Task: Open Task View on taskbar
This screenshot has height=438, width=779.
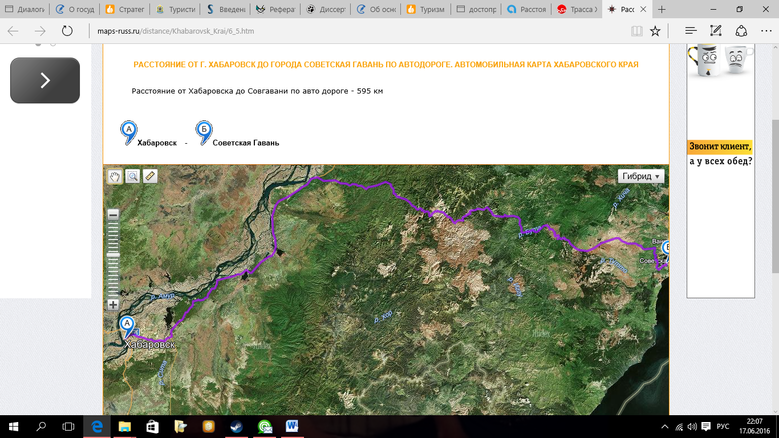Action: 68,427
